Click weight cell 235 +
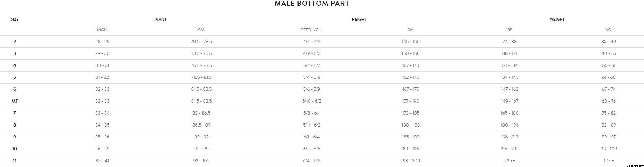 tap(509, 161)
